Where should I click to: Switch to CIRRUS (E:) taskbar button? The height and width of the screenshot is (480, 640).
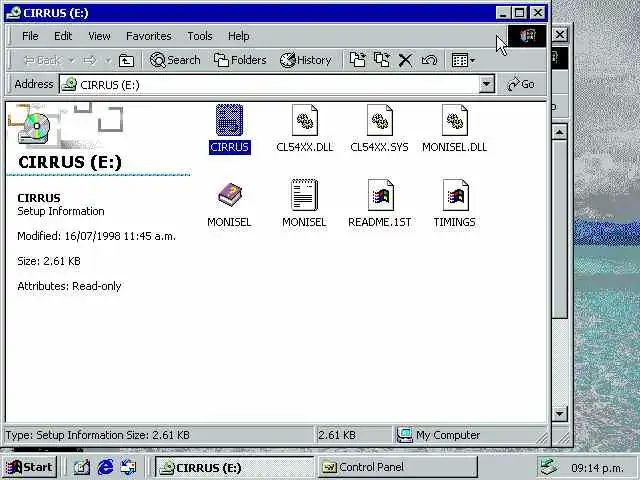[x=234, y=467]
